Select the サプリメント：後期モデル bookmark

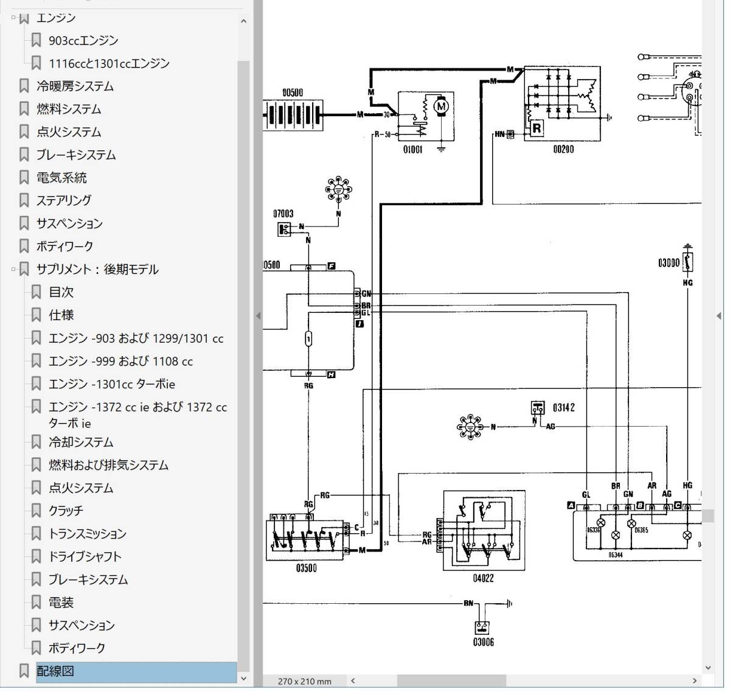(x=97, y=269)
